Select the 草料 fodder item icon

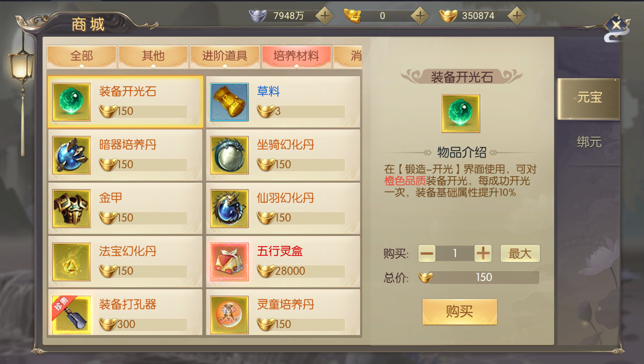pos(229,102)
